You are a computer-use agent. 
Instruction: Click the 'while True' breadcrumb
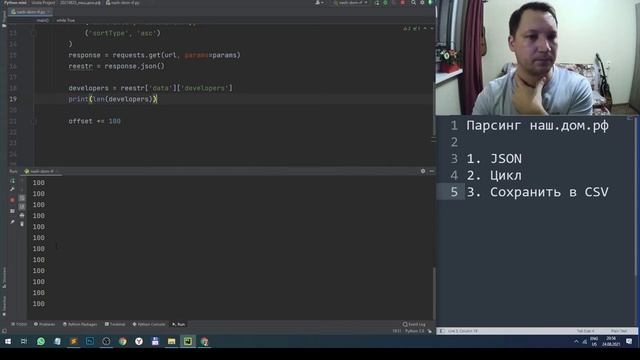65,20
